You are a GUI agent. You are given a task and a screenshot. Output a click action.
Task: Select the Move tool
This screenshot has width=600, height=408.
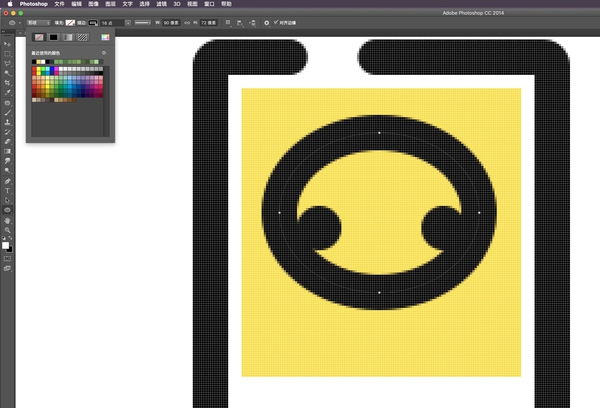7,44
